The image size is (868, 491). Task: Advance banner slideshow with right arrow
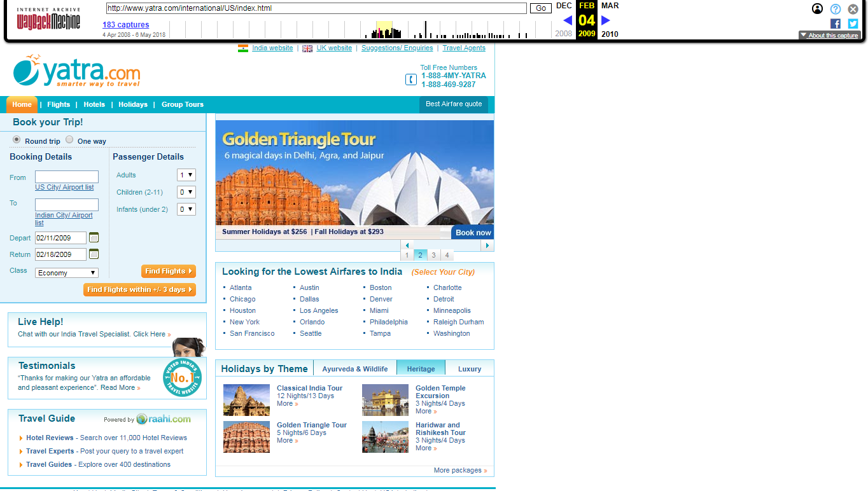pyautogui.click(x=487, y=246)
